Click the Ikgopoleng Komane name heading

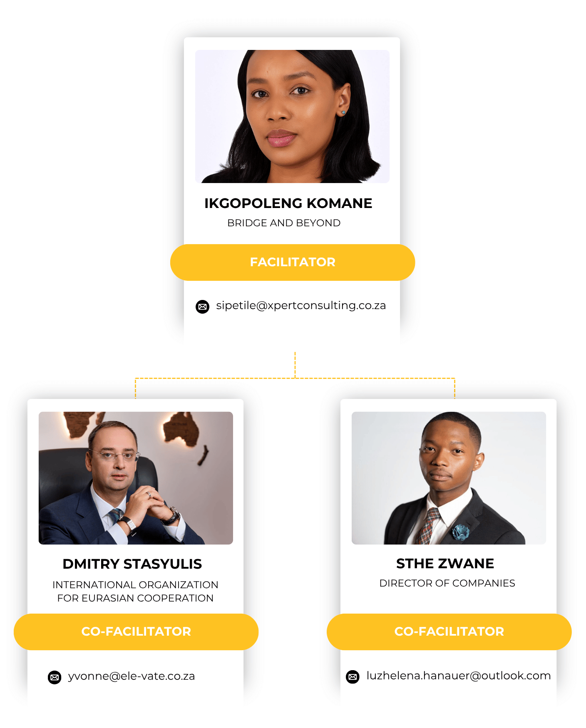pos(288,203)
